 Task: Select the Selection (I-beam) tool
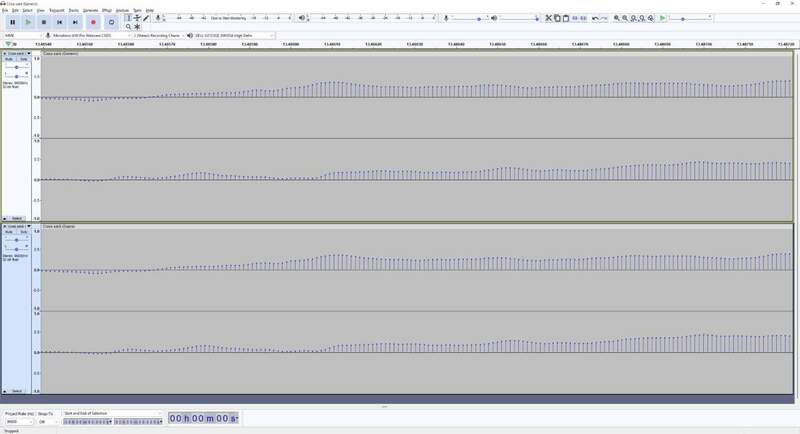[x=129, y=18]
